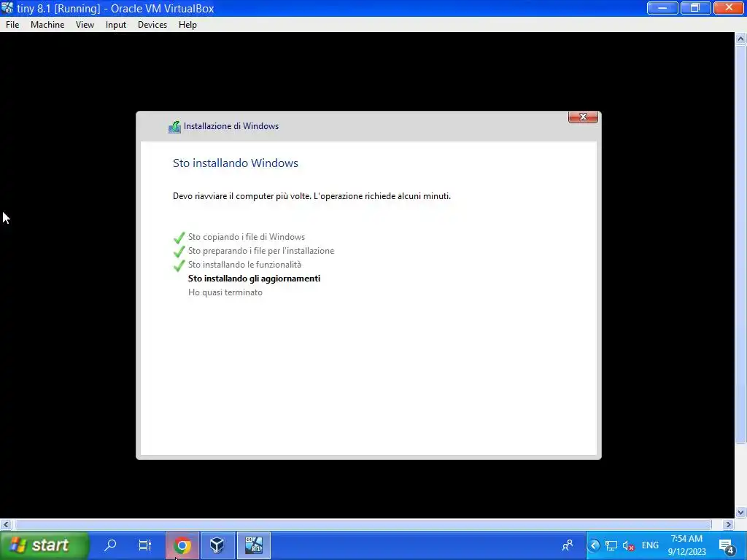This screenshot has width=747, height=560.
Task: Close the VirtualBox VM window
Action: (729, 8)
